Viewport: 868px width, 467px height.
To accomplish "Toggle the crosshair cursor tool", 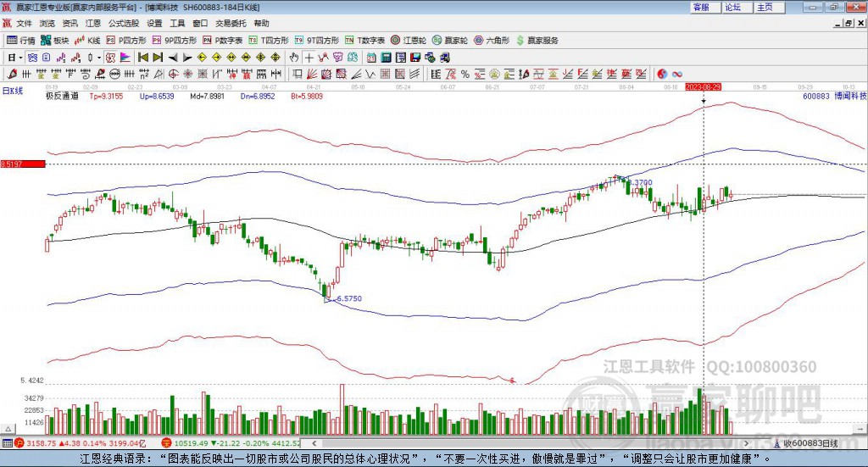I will [309, 58].
